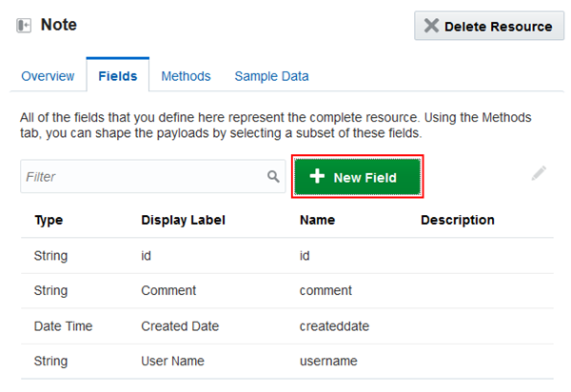Click the Description column header
The width and height of the screenshot is (571, 392).
(x=458, y=220)
